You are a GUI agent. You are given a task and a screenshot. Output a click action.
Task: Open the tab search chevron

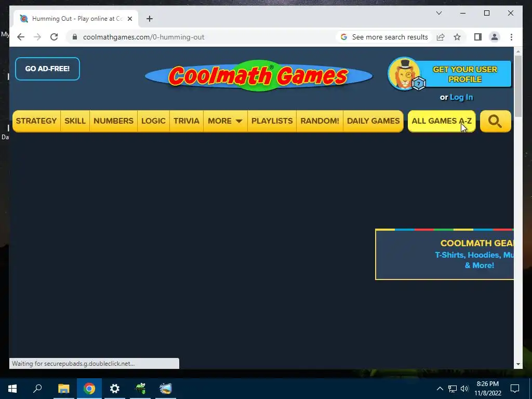click(x=438, y=13)
